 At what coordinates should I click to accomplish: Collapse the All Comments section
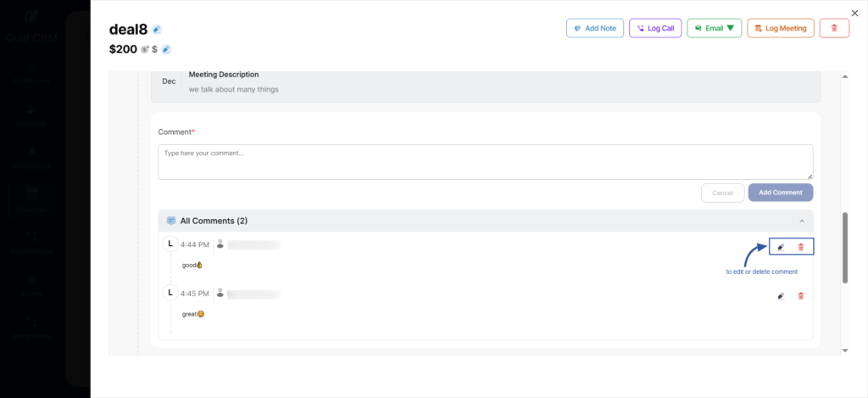[802, 221]
